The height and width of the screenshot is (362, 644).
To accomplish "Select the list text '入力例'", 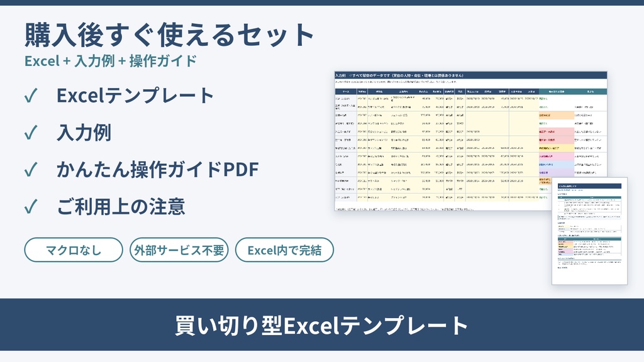I will coord(84,133).
